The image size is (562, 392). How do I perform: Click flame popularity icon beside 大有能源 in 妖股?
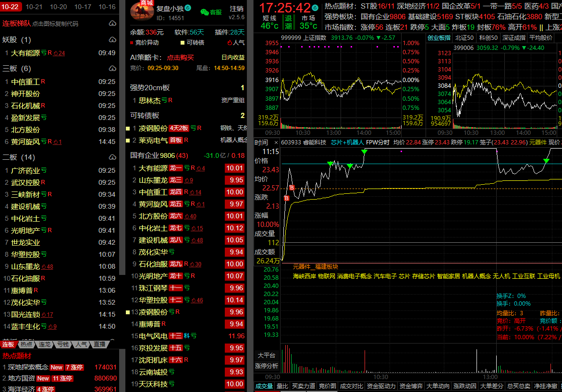pyautogui.click(x=56, y=53)
